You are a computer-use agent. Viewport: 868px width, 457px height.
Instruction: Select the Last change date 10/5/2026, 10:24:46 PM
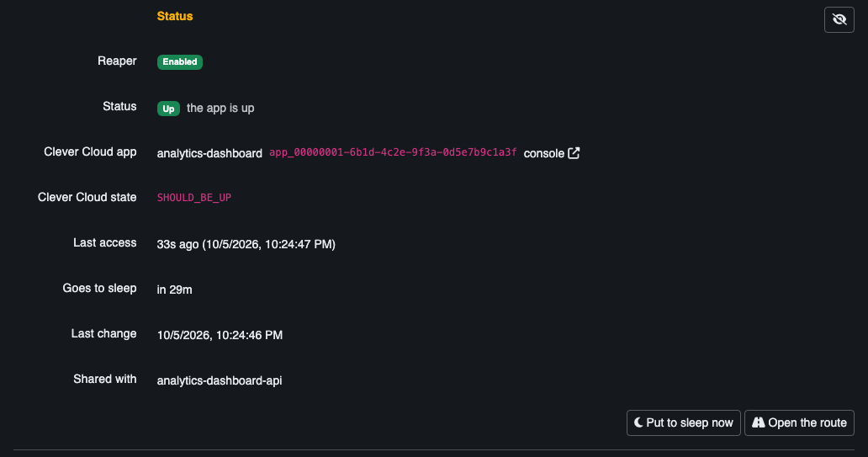pos(220,335)
